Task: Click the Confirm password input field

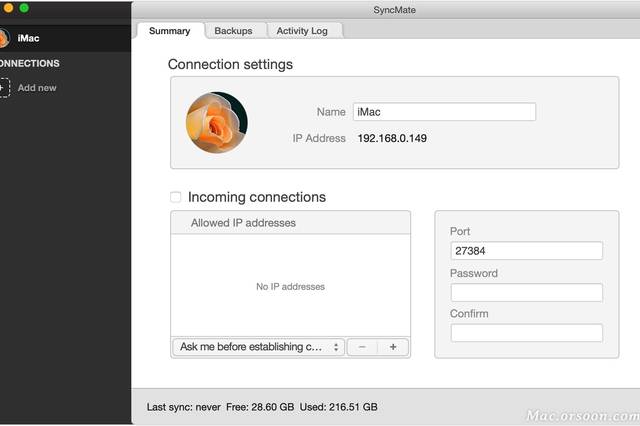Action: [x=527, y=333]
